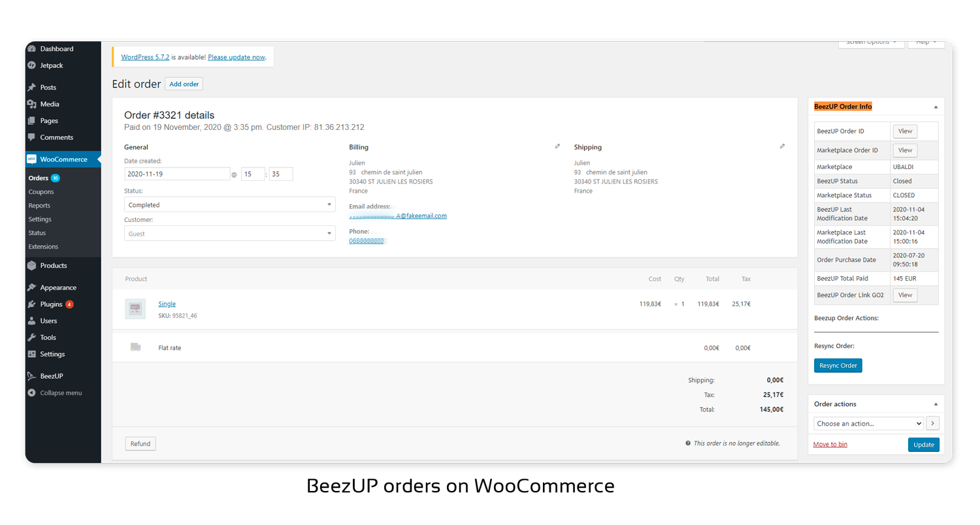Click the Jetpack sidebar icon

31,65
